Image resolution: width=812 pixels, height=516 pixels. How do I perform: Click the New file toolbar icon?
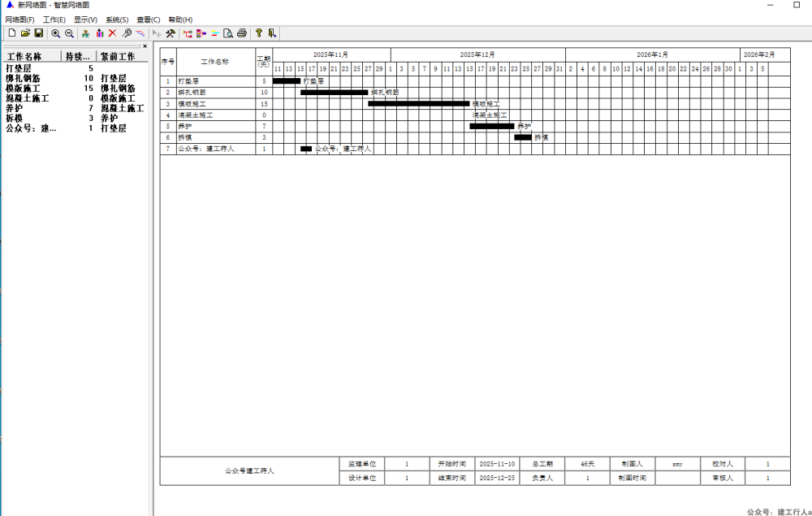[11, 33]
